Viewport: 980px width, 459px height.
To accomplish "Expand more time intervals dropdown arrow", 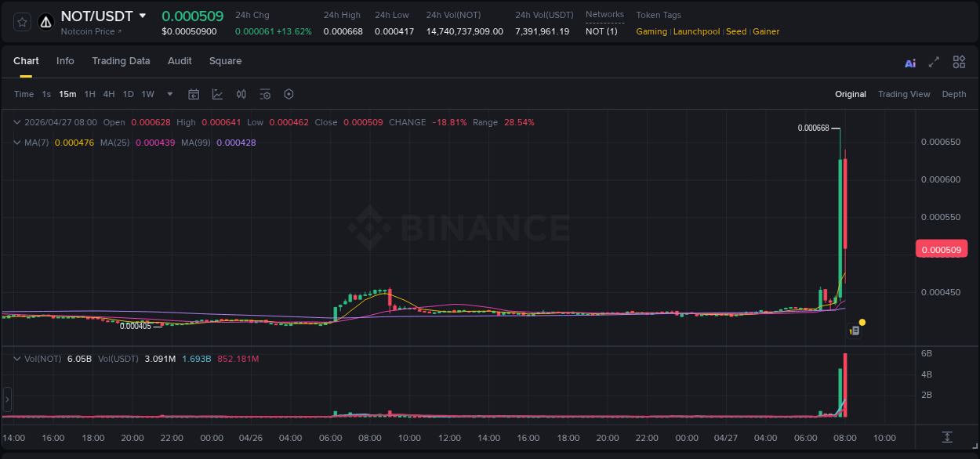I will pyautogui.click(x=170, y=94).
